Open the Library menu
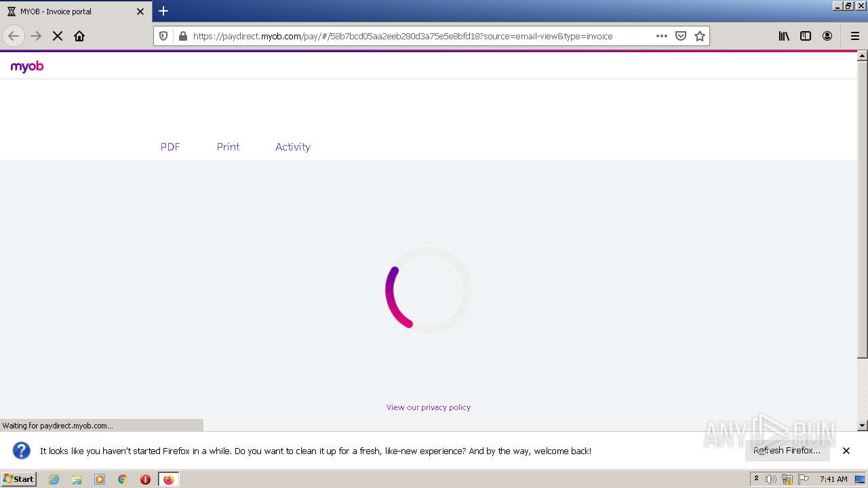This screenshot has height=488, width=868. [784, 36]
